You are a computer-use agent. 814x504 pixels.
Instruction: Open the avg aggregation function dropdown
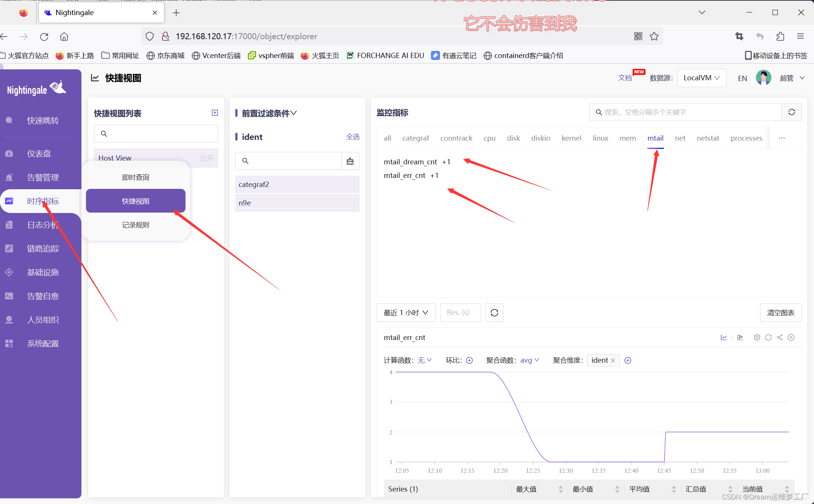tap(529, 360)
